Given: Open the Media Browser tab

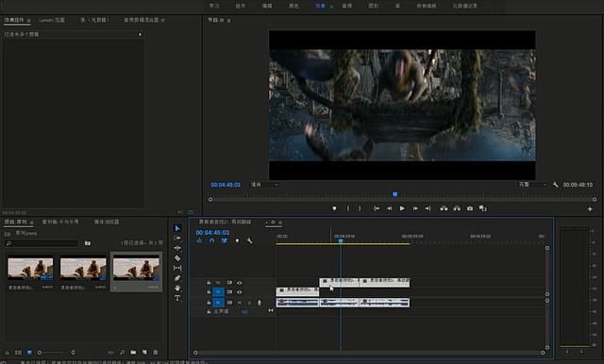Looking at the screenshot, I should tap(107, 222).
